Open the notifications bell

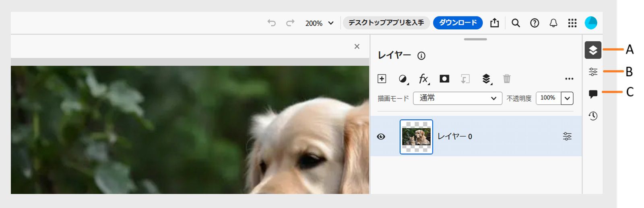coord(553,23)
